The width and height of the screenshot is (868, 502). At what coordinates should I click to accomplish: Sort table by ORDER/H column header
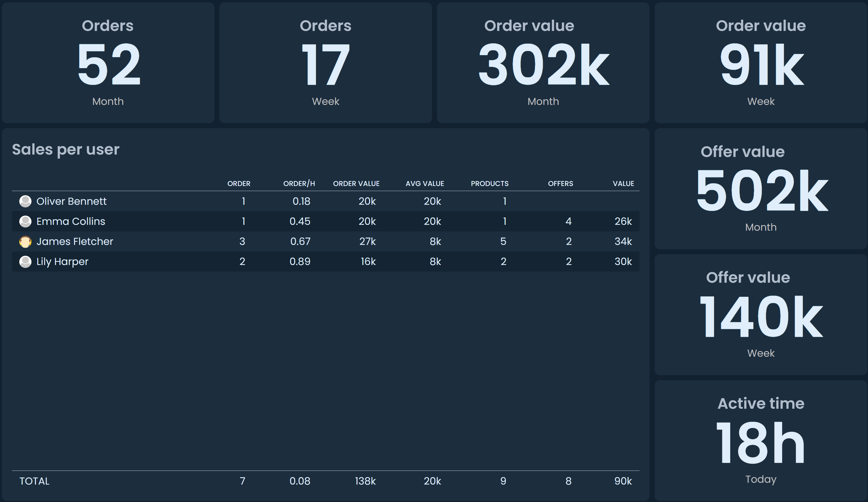(299, 184)
